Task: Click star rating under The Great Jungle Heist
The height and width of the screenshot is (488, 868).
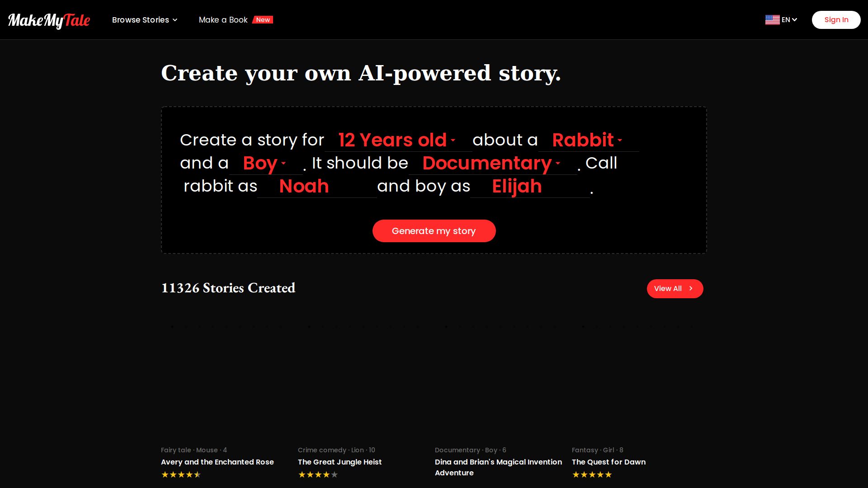Action: tap(318, 474)
